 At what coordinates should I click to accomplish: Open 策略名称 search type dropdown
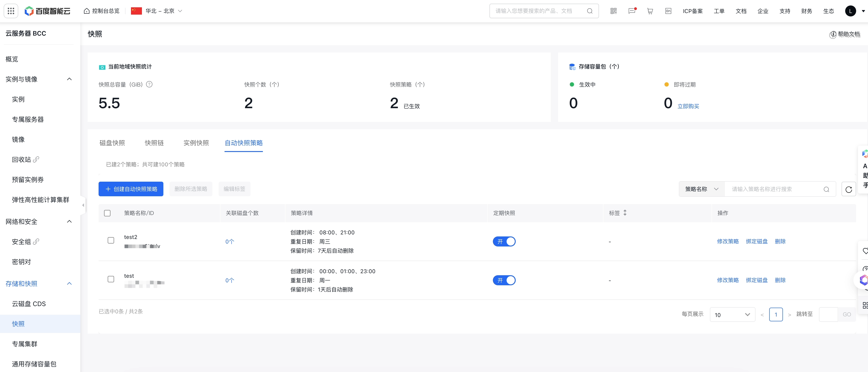(702, 189)
